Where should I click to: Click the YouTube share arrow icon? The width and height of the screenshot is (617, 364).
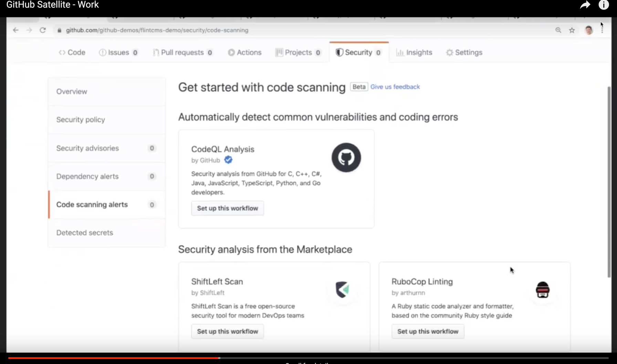point(585,5)
